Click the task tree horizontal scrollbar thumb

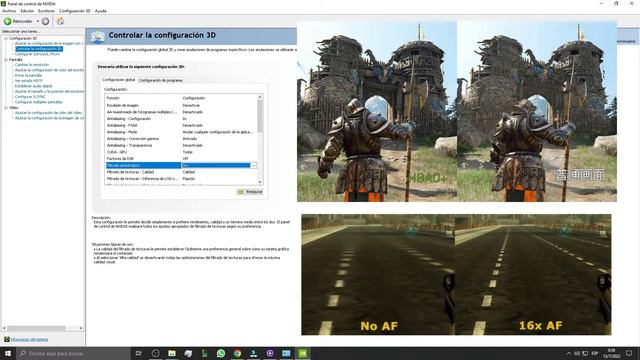click(x=36, y=328)
